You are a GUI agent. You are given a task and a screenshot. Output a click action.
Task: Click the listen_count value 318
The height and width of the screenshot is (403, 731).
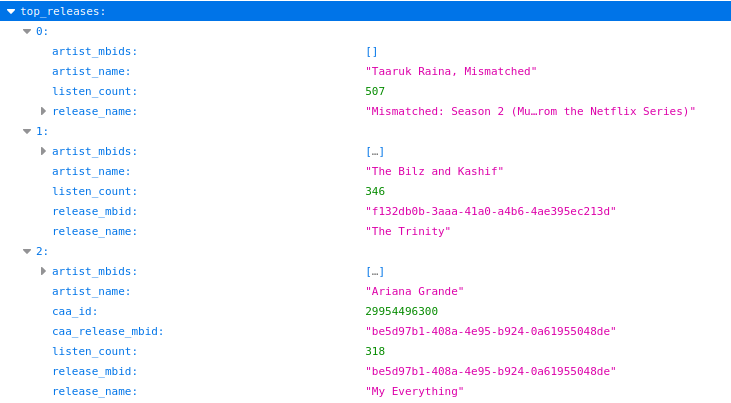point(375,351)
